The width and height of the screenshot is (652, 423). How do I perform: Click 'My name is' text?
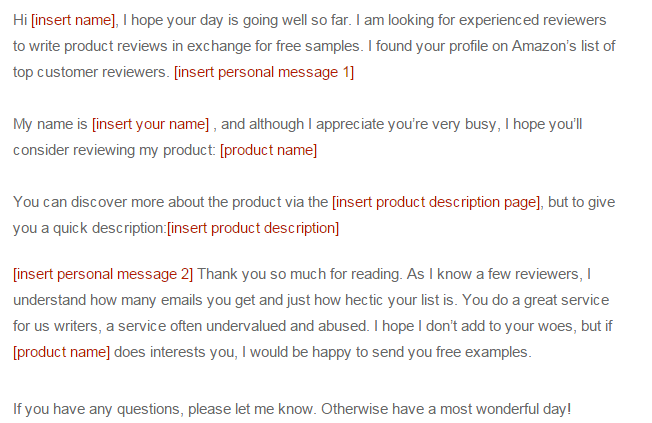(50, 124)
